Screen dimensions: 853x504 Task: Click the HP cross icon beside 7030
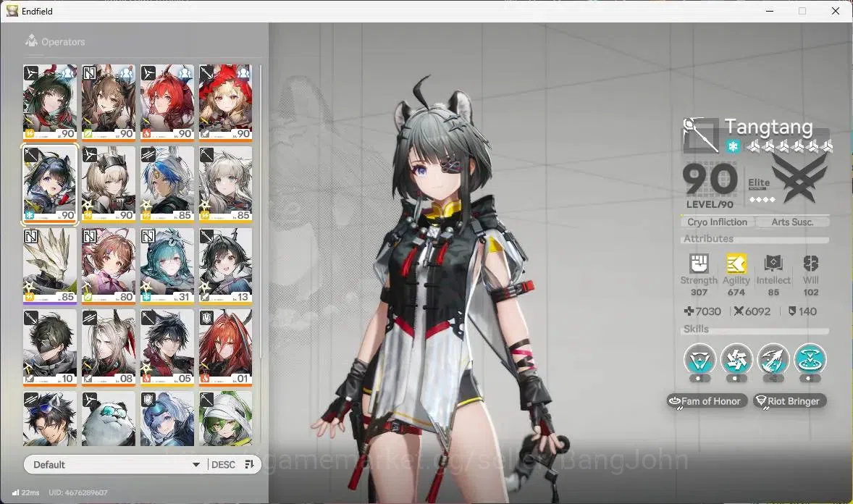point(689,311)
